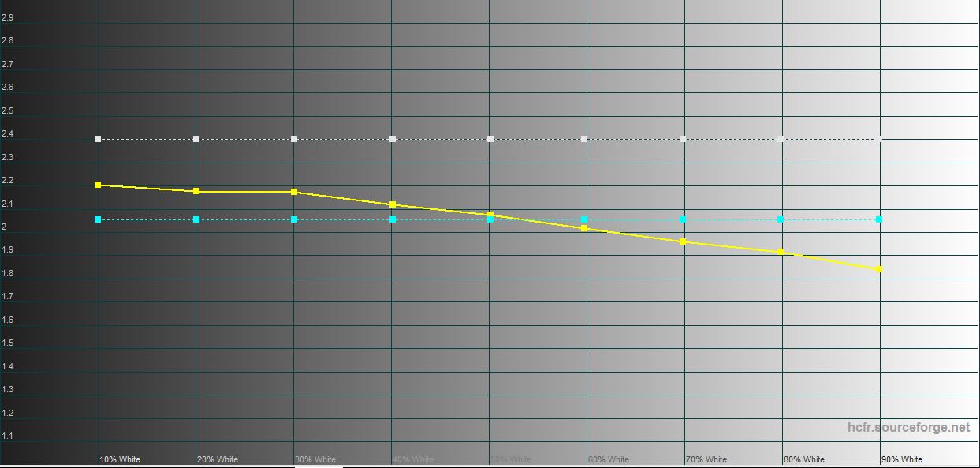Click the 2.4 value on the gamma axis

point(8,134)
